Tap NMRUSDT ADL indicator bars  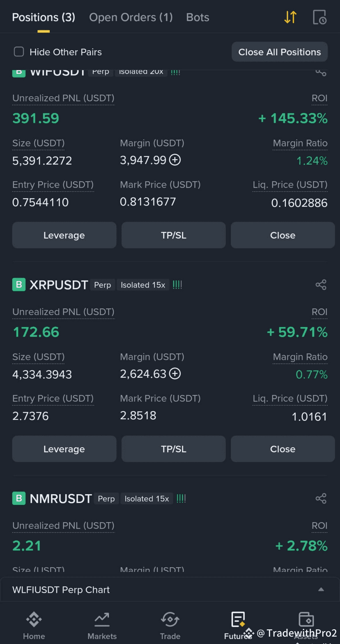[181, 499]
